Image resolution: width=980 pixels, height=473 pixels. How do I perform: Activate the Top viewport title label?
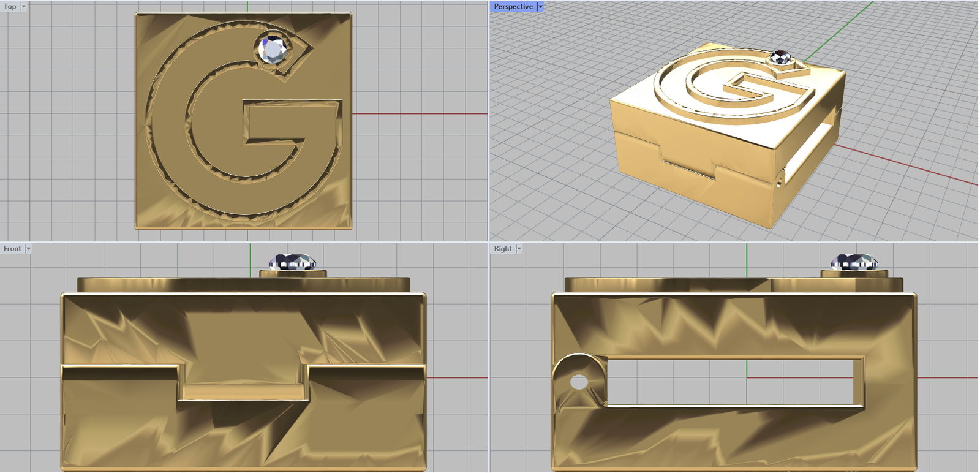pos(10,7)
